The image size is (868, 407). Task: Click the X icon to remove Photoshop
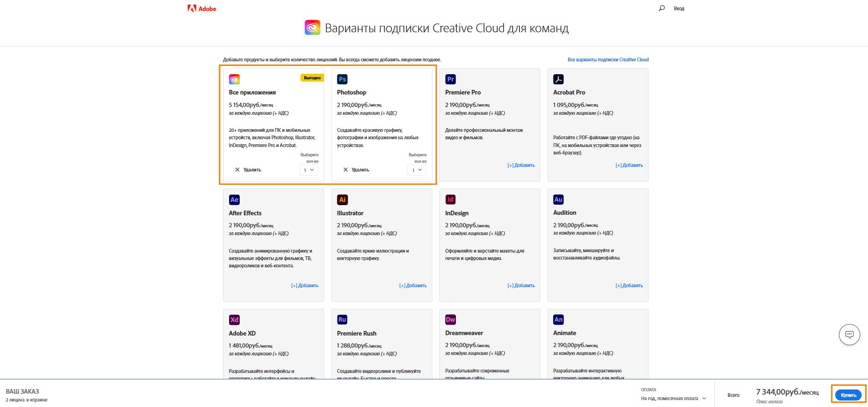[x=346, y=170]
